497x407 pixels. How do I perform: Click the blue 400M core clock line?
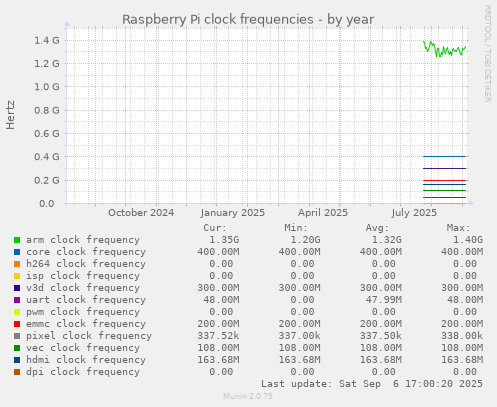pyautogui.click(x=444, y=156)
